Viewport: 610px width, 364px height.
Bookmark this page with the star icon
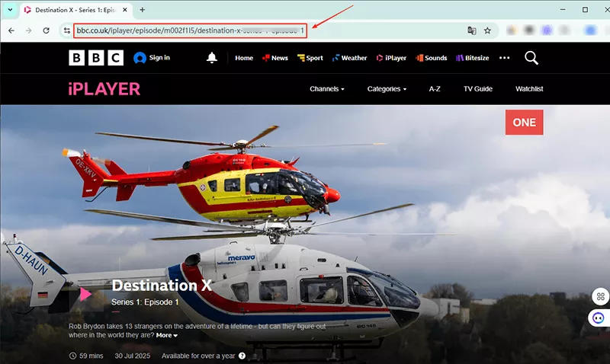coord(487,30)
